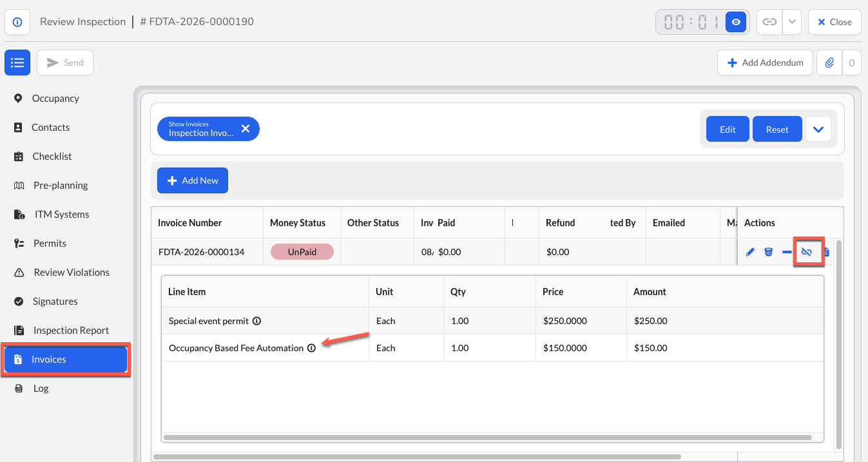Image resolution: width=868 pixels, height=462 pixels.
Task: Click the Invoices dollar document icon
Action: click(18, 360)
